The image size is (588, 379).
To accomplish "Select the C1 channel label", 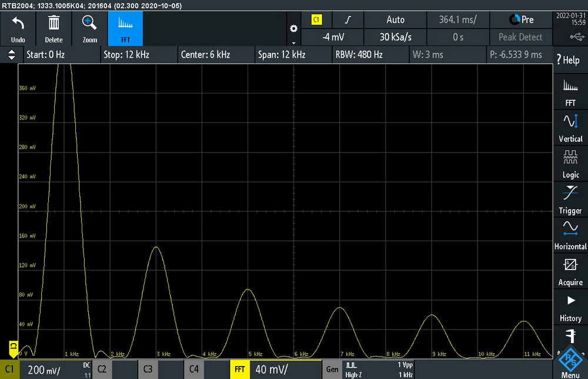I will point(9,369).
